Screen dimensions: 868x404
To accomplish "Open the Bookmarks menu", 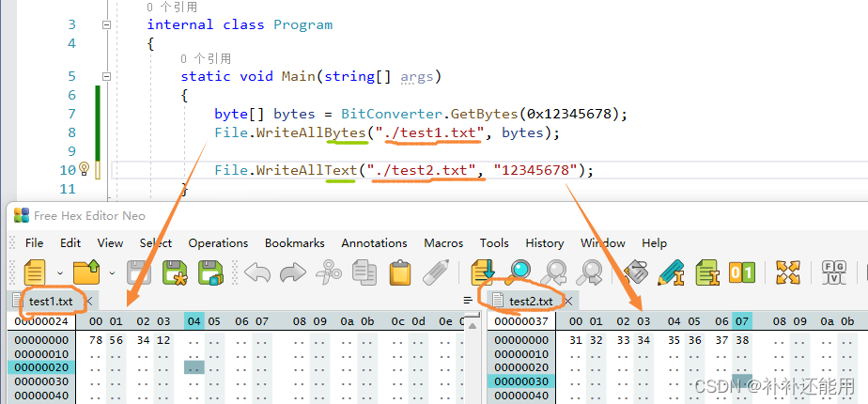I will (x=295, y=243).
